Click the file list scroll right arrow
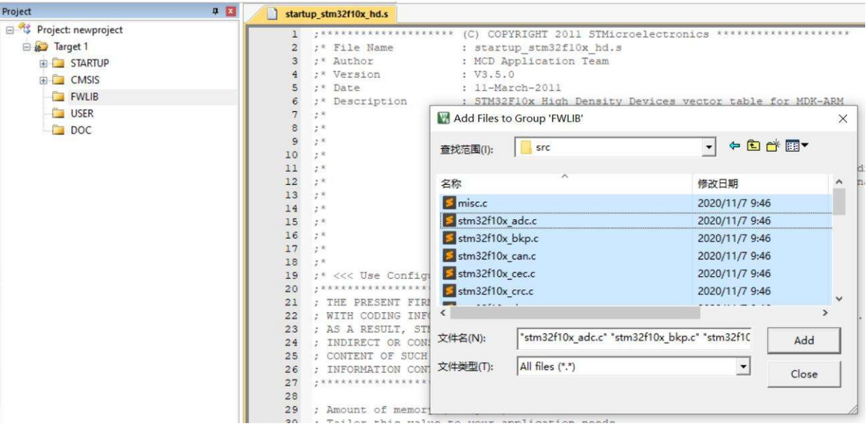The image size is (868, 425). (825, 313)
